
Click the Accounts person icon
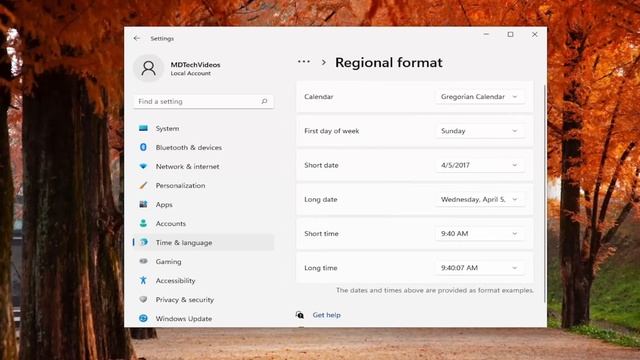[x=143, y=223]
